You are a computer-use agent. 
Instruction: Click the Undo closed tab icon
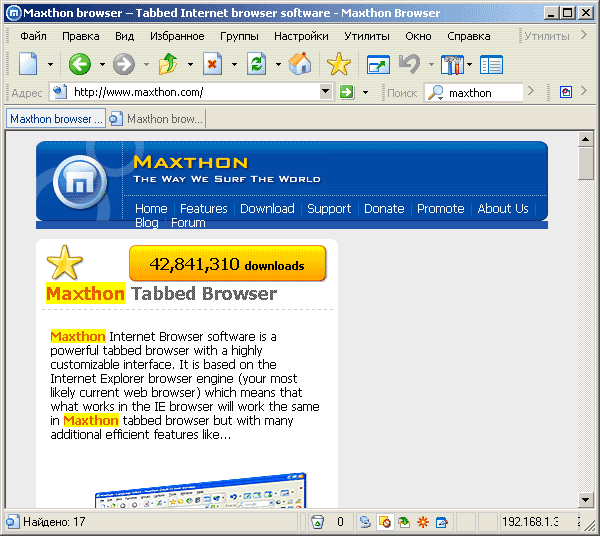pos(409,64)
